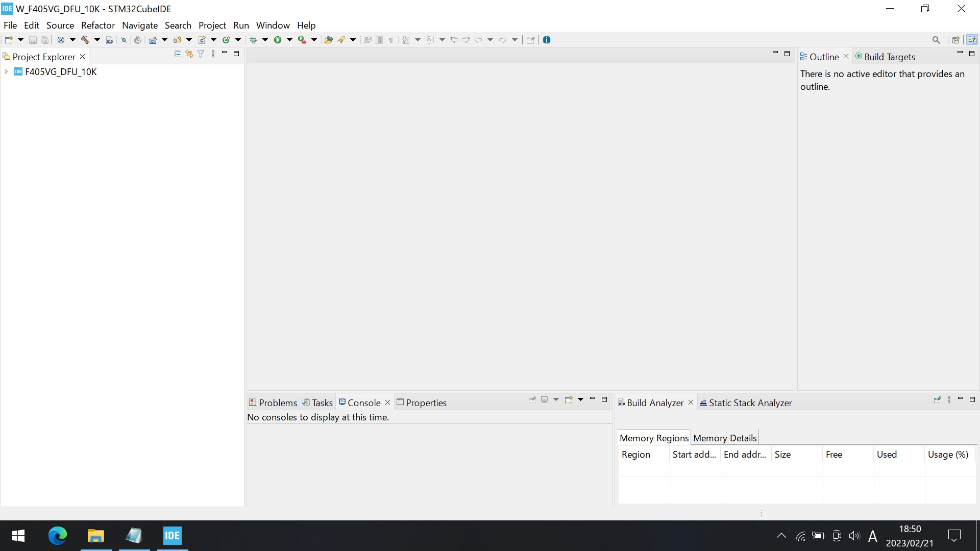Click the New class icon

pos(226,40)
